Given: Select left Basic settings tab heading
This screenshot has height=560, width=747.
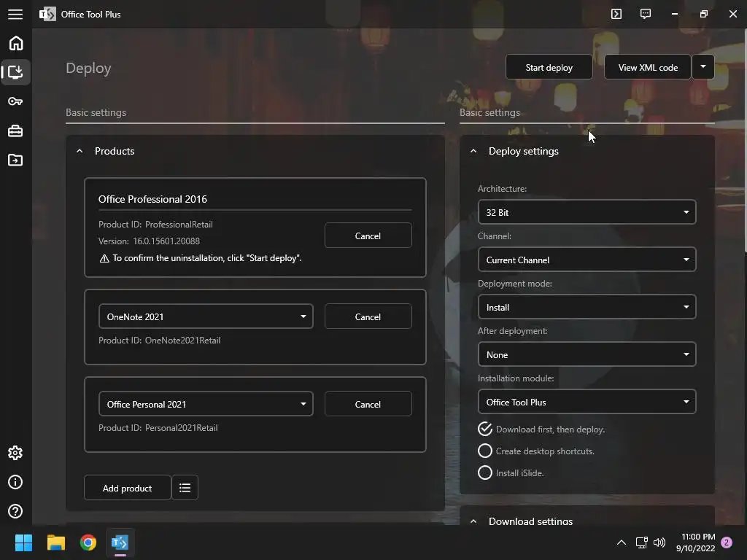Looking at the screenshot, I should coord(96,112).
